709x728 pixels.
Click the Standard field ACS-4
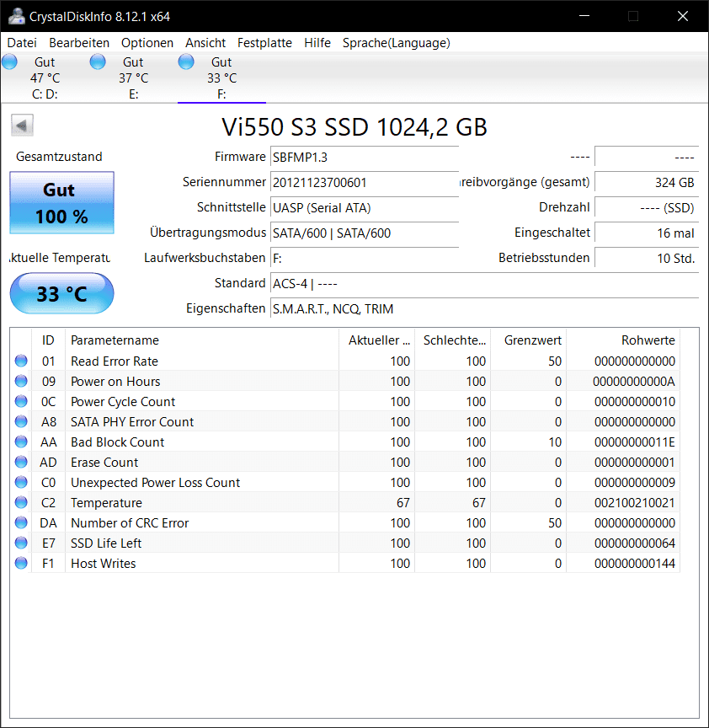coord(484,284)
